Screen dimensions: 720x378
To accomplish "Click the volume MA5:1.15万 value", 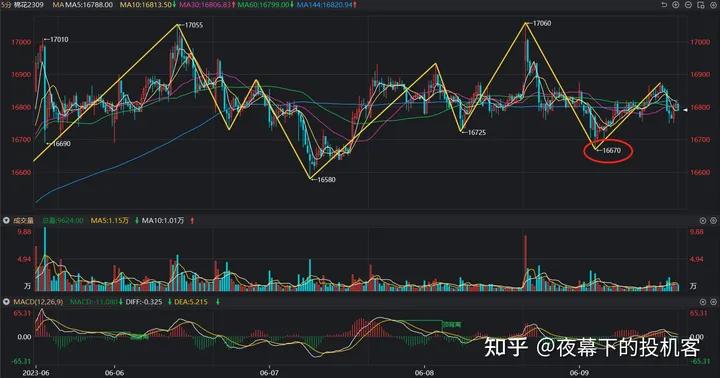I will (109, 220).
